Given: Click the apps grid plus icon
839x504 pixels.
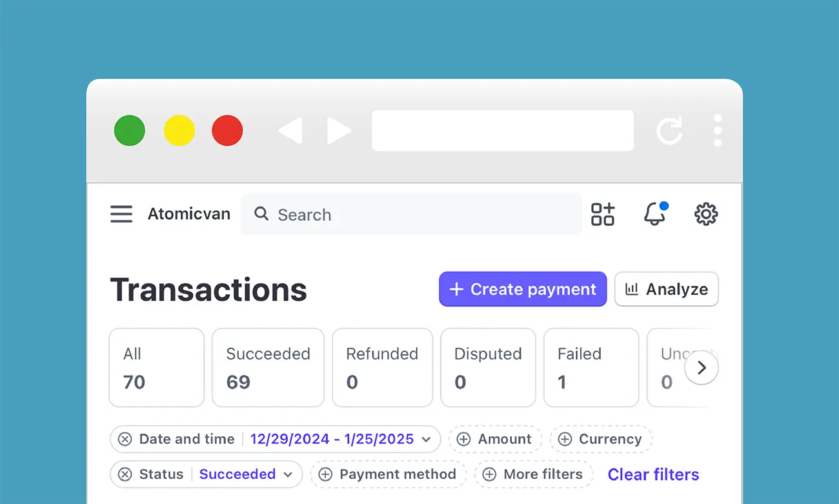Looking at the screenshot, I should coord(603,214).
